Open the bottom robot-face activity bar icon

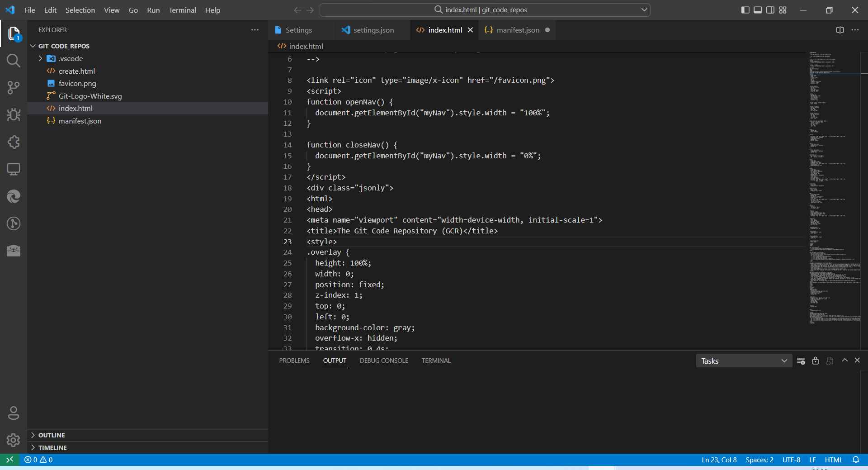[x=14, y=251]
